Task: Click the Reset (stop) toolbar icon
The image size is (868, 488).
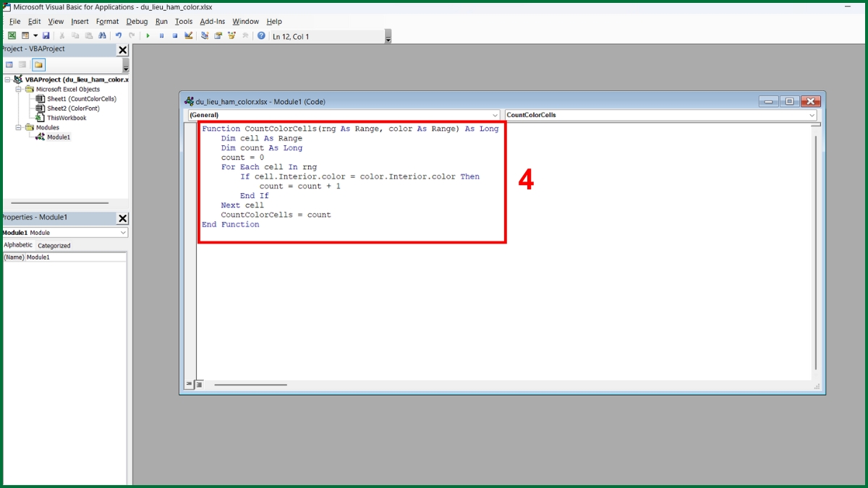Action: tap(175, 35)
